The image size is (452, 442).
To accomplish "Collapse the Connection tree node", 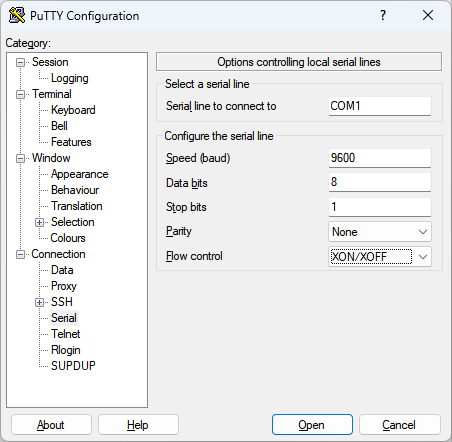I will [x=21, y=254].
